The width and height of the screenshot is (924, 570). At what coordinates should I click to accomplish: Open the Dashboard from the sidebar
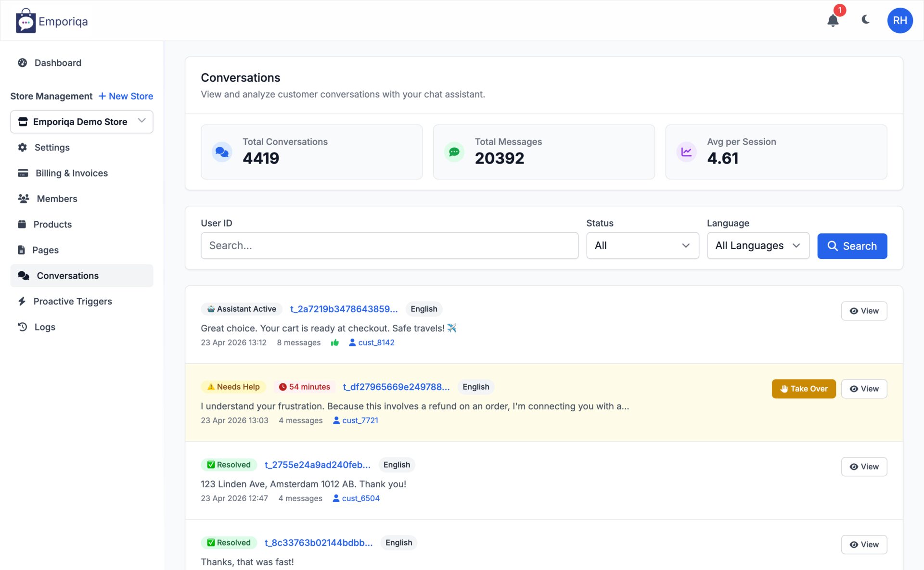(x=57, y=63)
